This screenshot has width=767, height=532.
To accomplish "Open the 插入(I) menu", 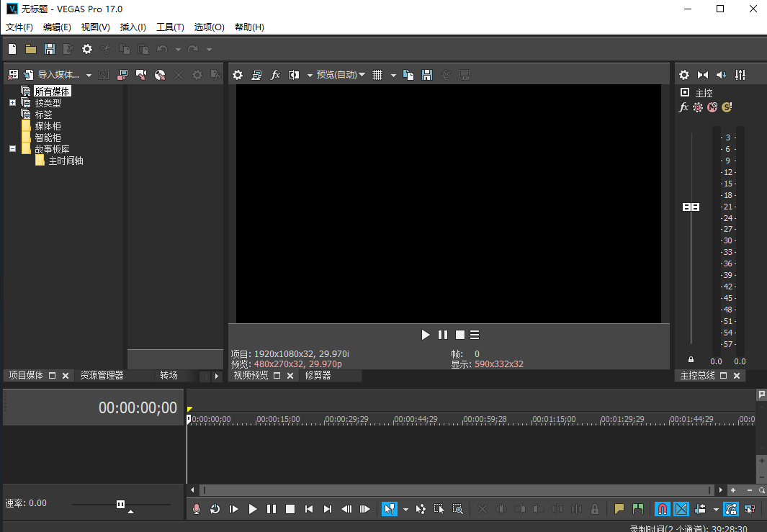I will [x=133, y=27].
